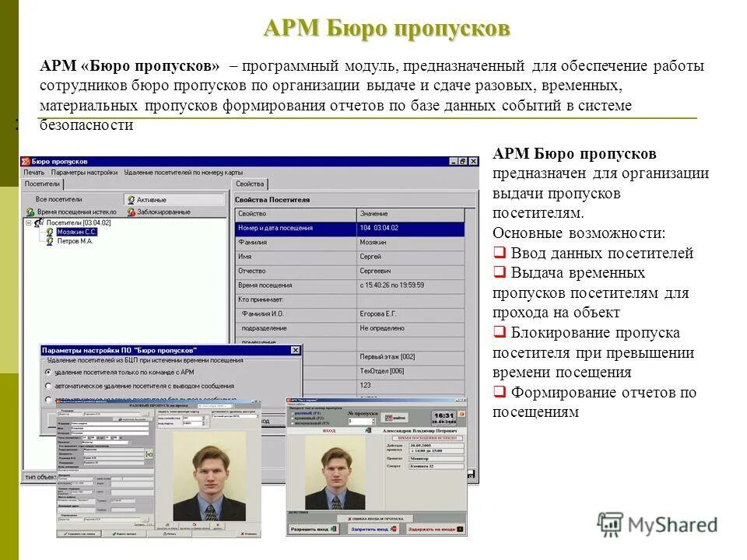Viewport: 747px width, 560px height.
Task: Click the value 123 in properties table
Action: pos(366,385)
